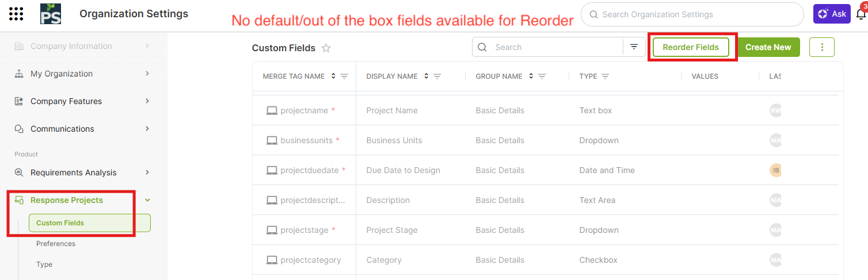Click the Create New button
The image size is (868, 280).
click(x=768, y=47)
